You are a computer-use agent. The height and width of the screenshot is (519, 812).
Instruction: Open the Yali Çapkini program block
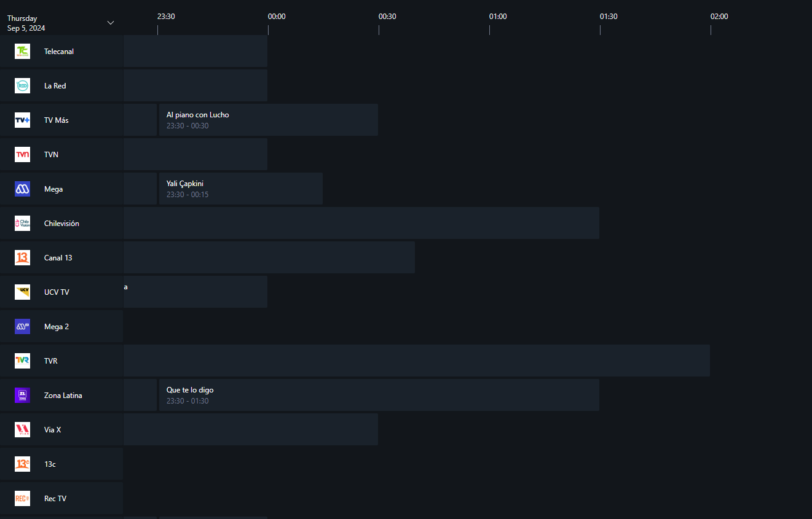(x=240, y=189)
